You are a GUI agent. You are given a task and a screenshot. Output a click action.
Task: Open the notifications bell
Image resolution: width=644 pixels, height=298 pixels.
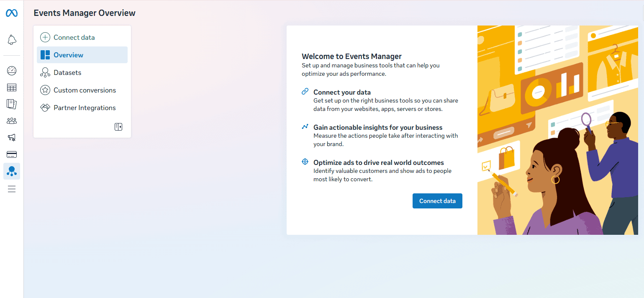(x=12, y=40)
